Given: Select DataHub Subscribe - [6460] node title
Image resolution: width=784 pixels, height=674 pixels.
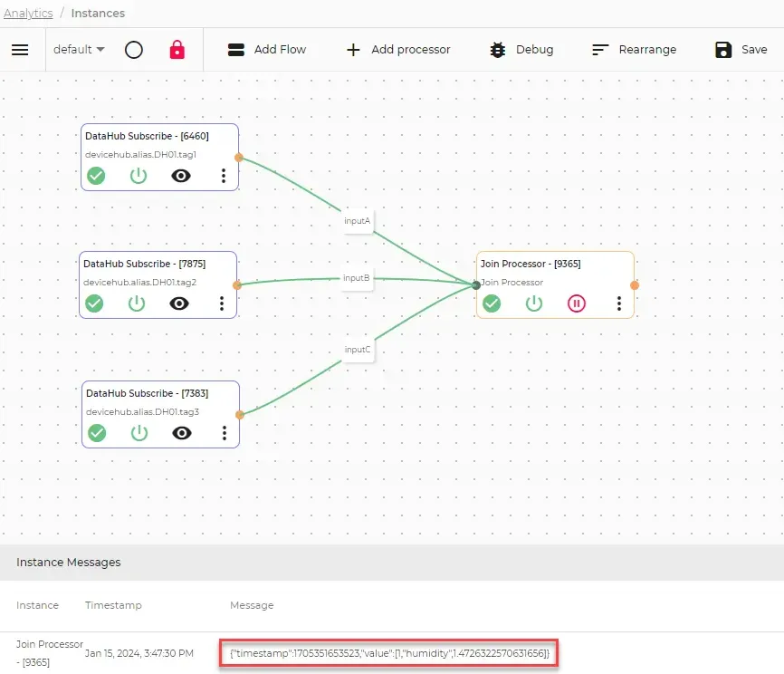Looking at the screenshot, I should 147,136.
